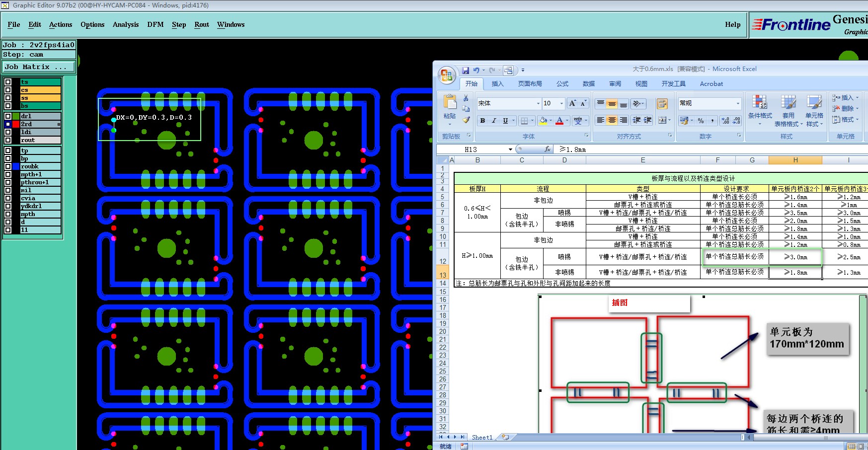Image resolution: width=868 pixels, height=450 pixels.
Task: Open Conditional Formatting (条件格式) in Excel
Action: (x=760, y=110)
